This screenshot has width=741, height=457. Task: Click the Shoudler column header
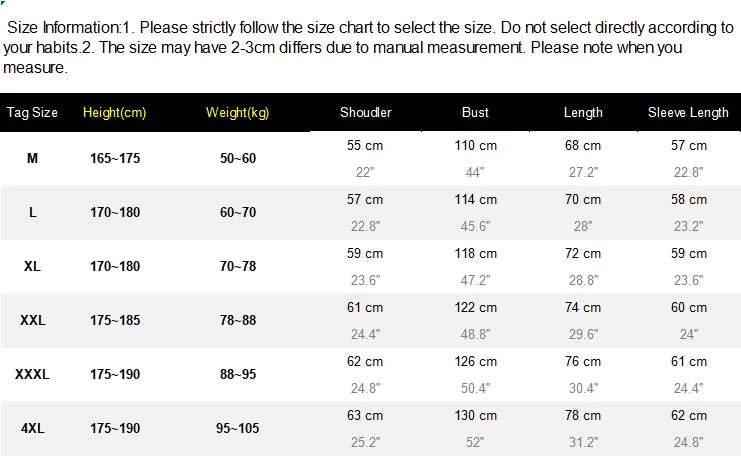365,112
